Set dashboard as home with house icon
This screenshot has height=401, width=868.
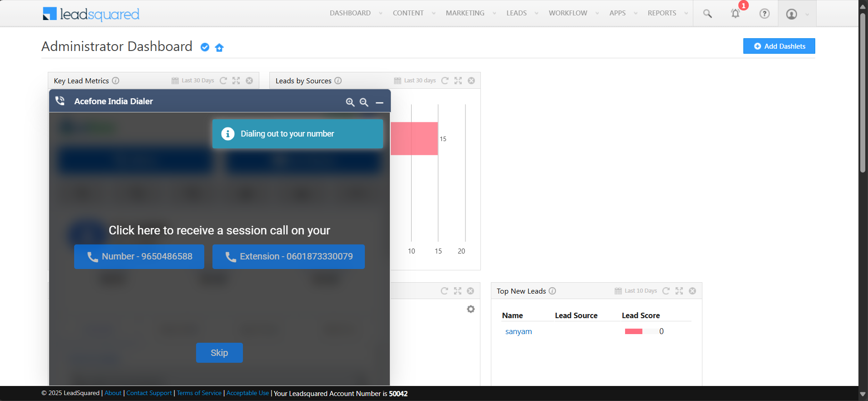coord(219,47)
